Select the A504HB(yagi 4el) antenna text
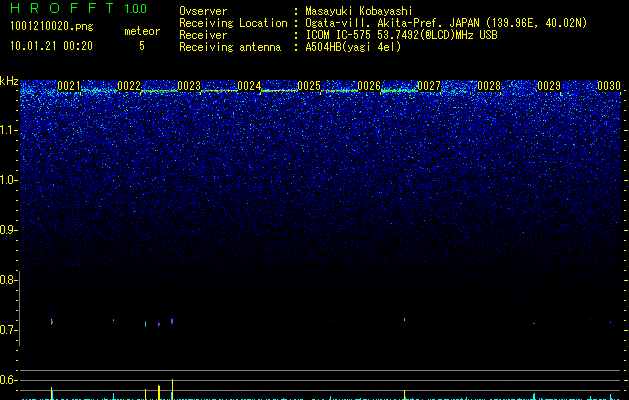 pos(353,47)
